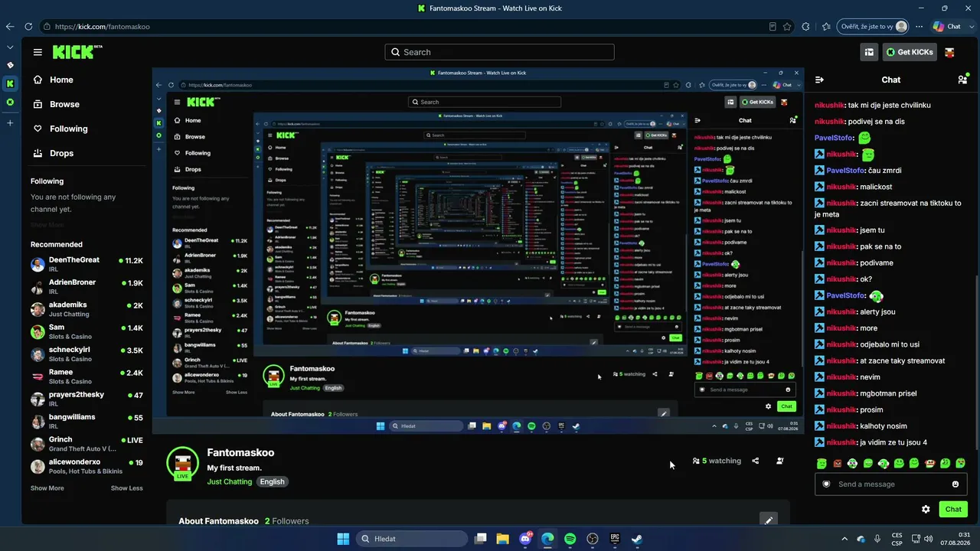Toggle favorite star in the outer address bar

coord(787,27)
